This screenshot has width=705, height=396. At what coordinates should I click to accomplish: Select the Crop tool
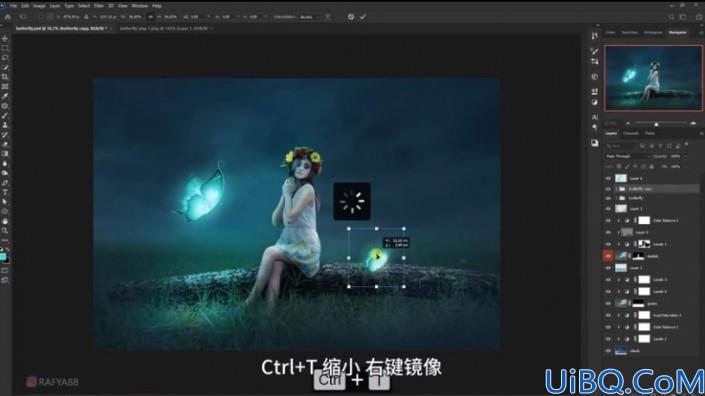pyautogui.click(x=5, y=77)
